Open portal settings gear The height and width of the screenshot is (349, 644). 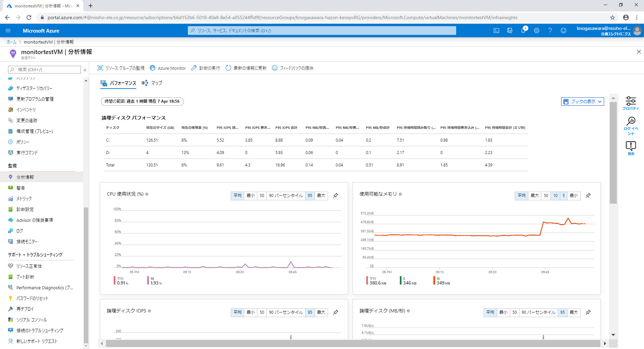pos(537,31)
